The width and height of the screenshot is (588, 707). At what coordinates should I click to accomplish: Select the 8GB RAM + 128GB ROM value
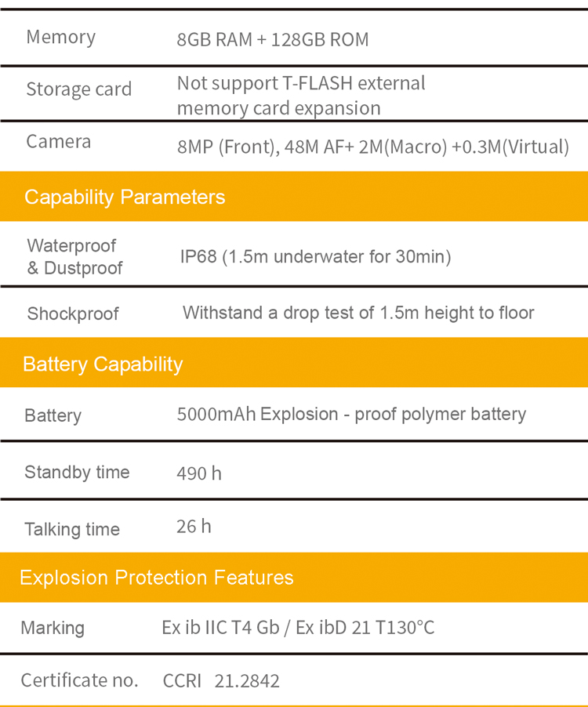click(272, 39)
